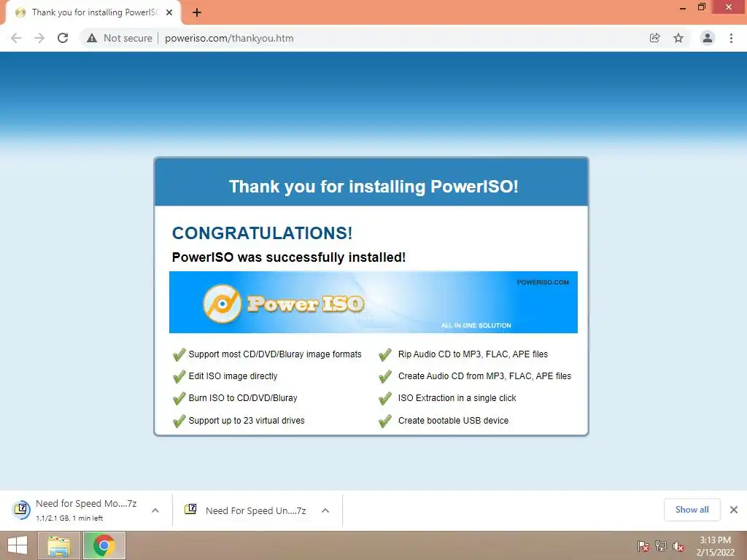
Task: Select the Thank you for installing PowerISO tab
Action: (93, 13)
